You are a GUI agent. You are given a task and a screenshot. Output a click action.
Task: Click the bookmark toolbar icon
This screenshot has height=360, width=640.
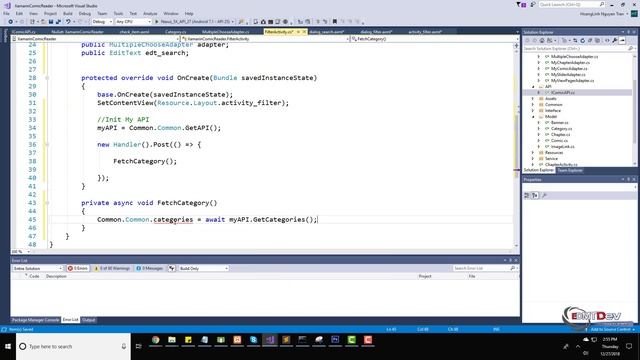point(335,22)
